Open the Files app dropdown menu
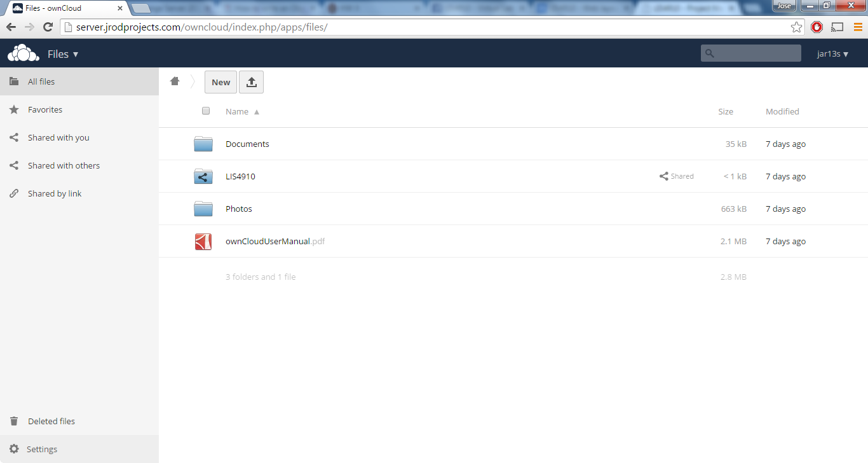868x463 pixels. coord(63,54)
